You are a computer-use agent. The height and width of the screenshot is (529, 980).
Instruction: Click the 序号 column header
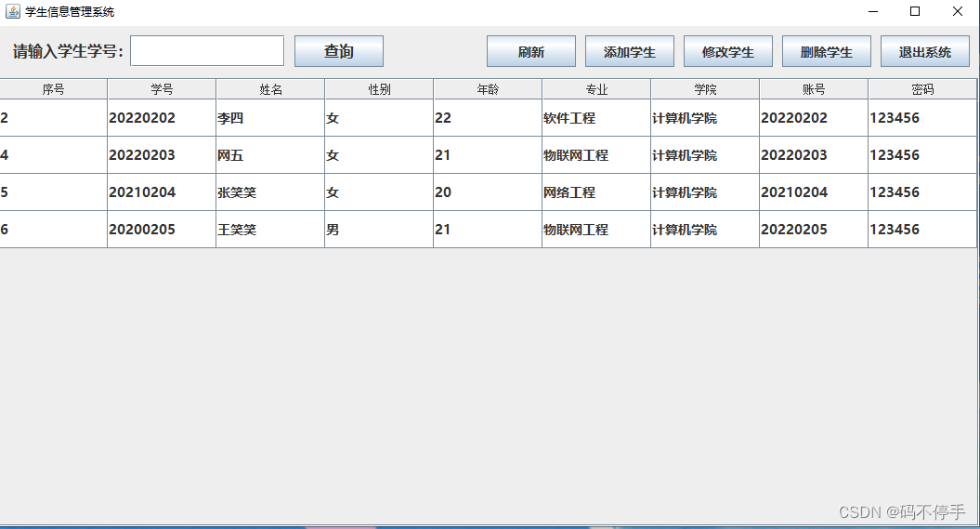tap(53, 89)
